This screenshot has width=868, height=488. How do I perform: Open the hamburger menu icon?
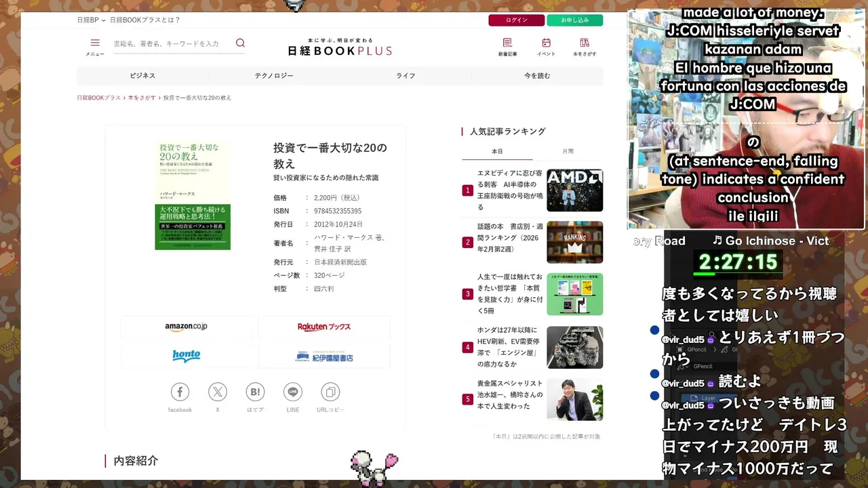[x=95, y=43]
